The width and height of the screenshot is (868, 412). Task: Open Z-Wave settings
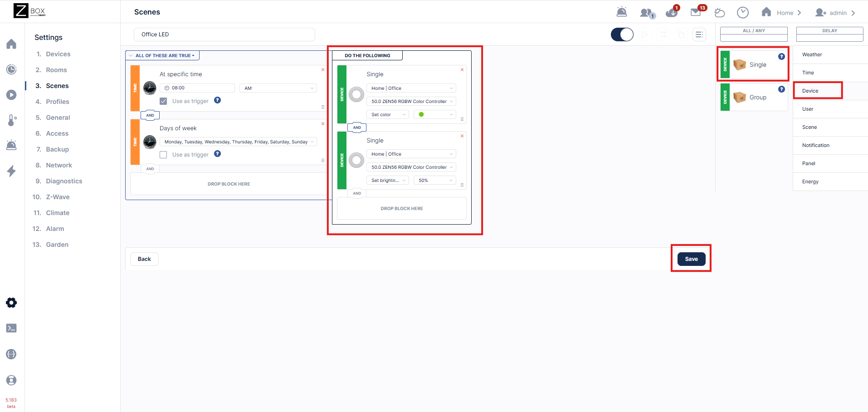tap(58, 197)
